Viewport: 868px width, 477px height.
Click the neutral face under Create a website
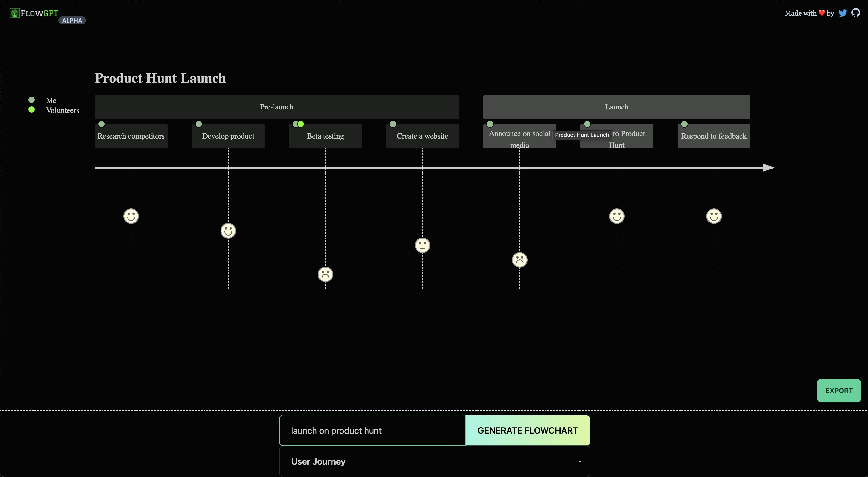pyautogui.click(x=422, y=245)
